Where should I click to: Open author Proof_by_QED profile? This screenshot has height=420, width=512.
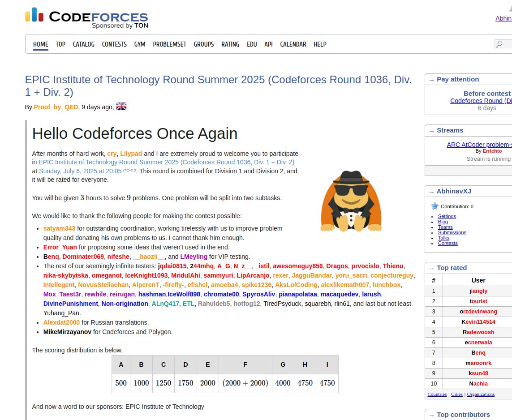tap(56, 107)
